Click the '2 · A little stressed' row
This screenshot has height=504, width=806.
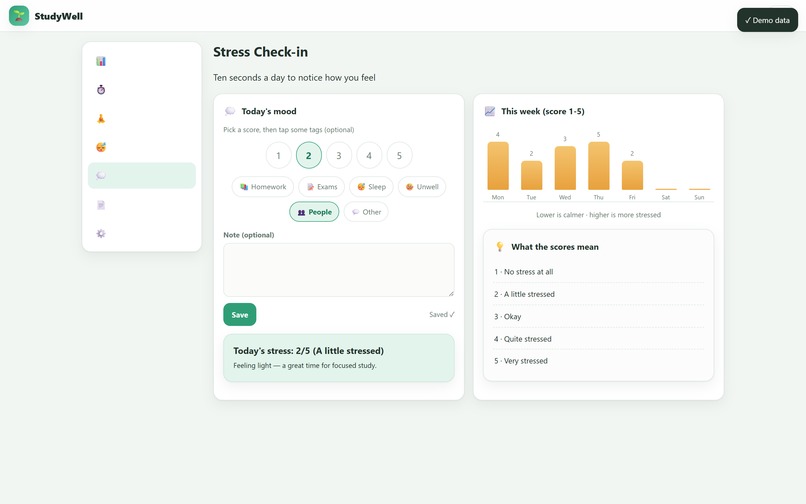pos(598,294)
